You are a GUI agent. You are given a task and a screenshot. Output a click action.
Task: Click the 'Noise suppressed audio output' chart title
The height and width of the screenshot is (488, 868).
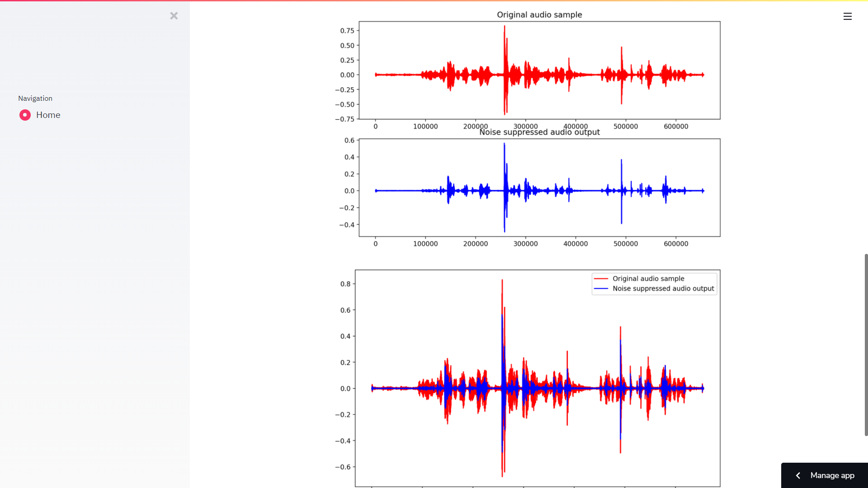(x=539, y=132)
